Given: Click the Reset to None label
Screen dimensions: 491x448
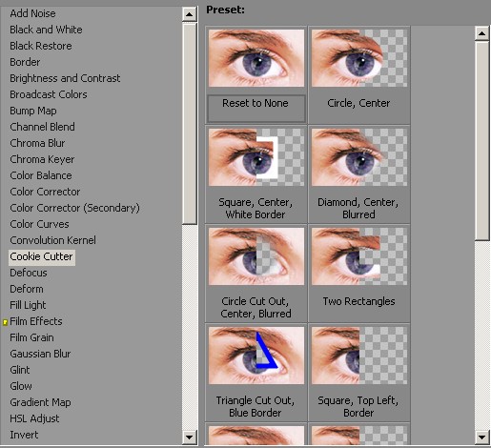Looking at the screenshot, I should (256, 103).
